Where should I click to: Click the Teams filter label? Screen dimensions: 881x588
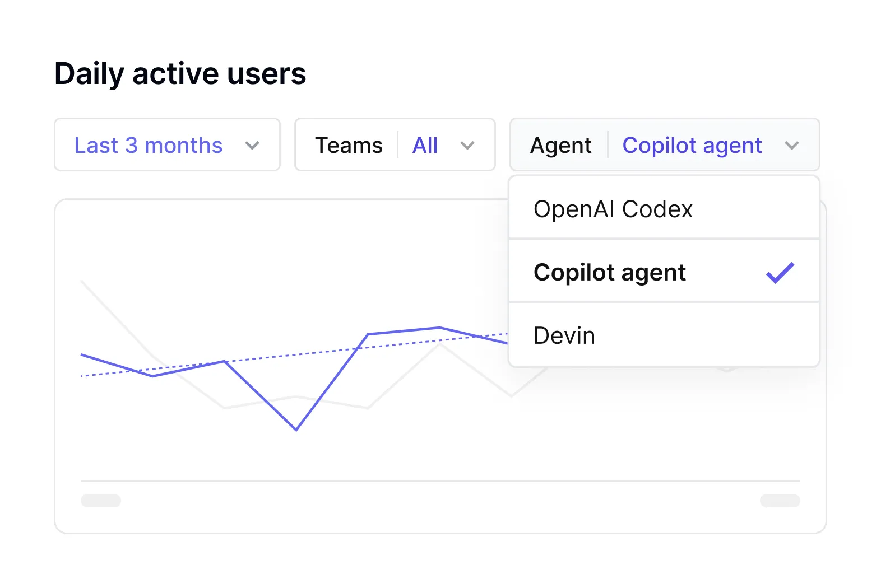349,145
